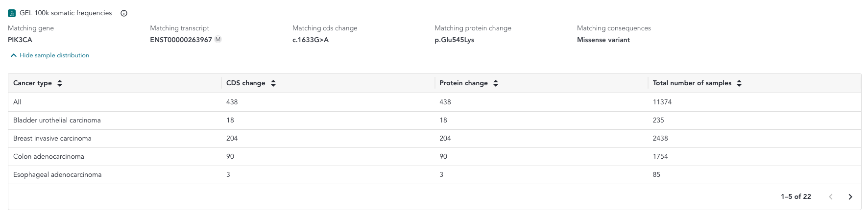
Task: Click the 1–5 of 22 pagination label
Action: coord(796,196)
